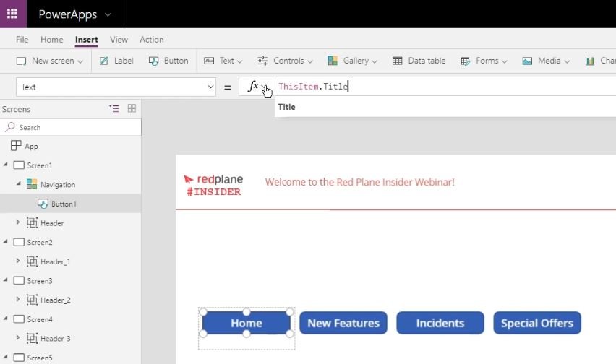The image size is (616, 364).
Task: Collapse the Screen2 tree node
Action: 6,242
